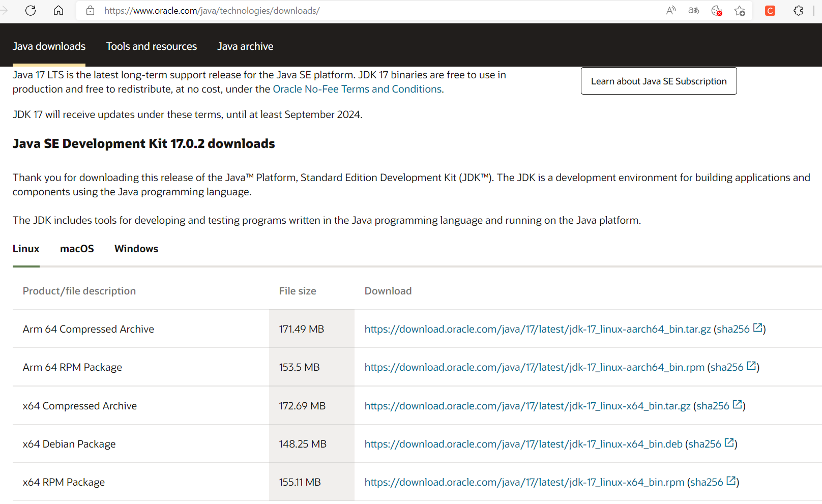Open the Read aloud icon

pos(671,11)
